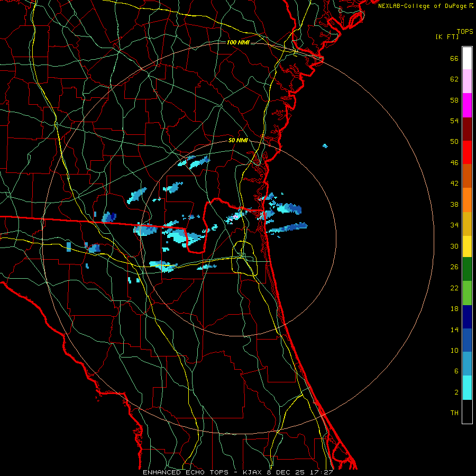The image size is (476, 476).
Task: Select the light blue legend swatch
Action: (467, 364)
